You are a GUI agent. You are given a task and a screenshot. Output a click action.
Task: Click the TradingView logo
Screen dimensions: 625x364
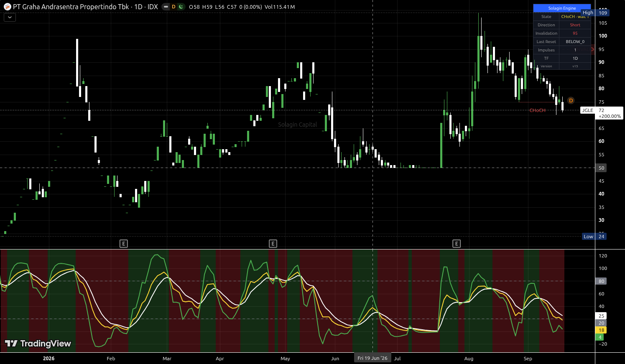[38, 344]
